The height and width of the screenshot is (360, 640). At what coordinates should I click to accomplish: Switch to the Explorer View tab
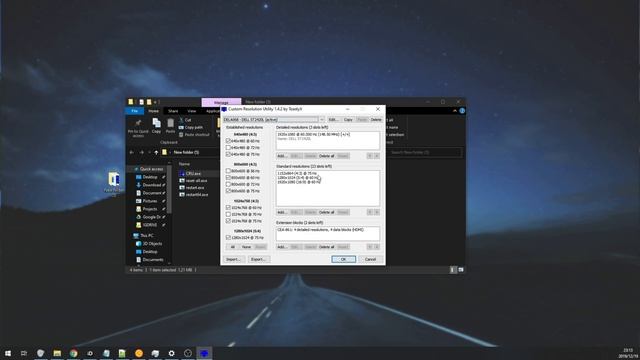[x=192, y=111]
